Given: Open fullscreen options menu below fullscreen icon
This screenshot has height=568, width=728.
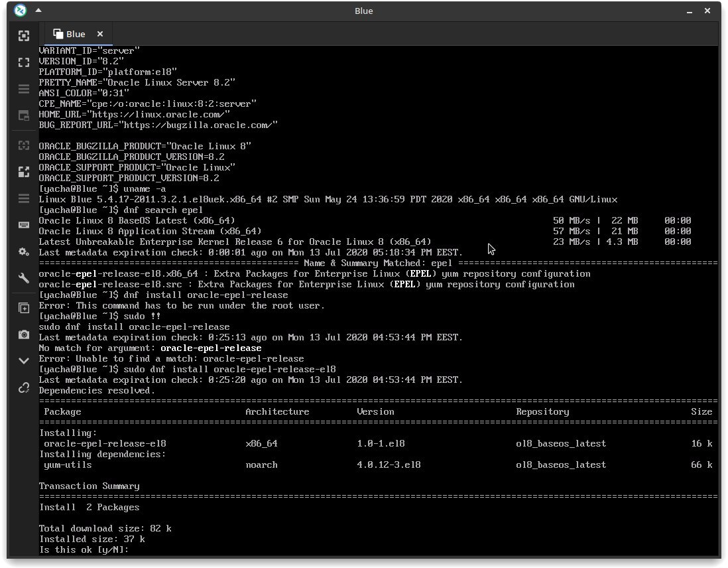Looking at the screenshot, I should [x=24, y=89].
